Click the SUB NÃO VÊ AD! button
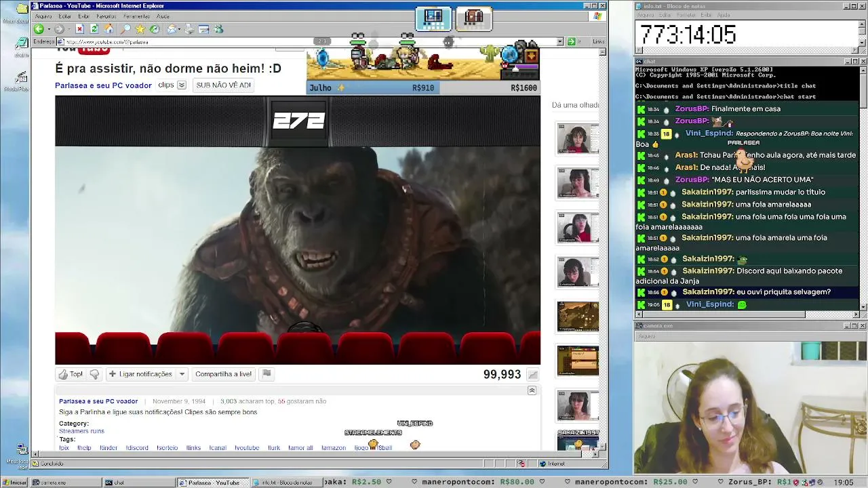The width and height of the screenshot is (868, 488). click(x=223, y=85)
